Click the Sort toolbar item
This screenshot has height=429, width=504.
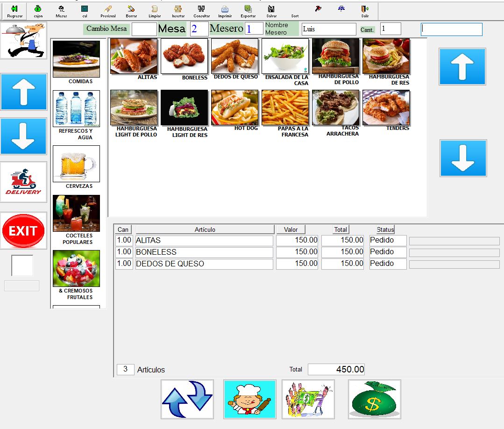click(x=295, y=15)
